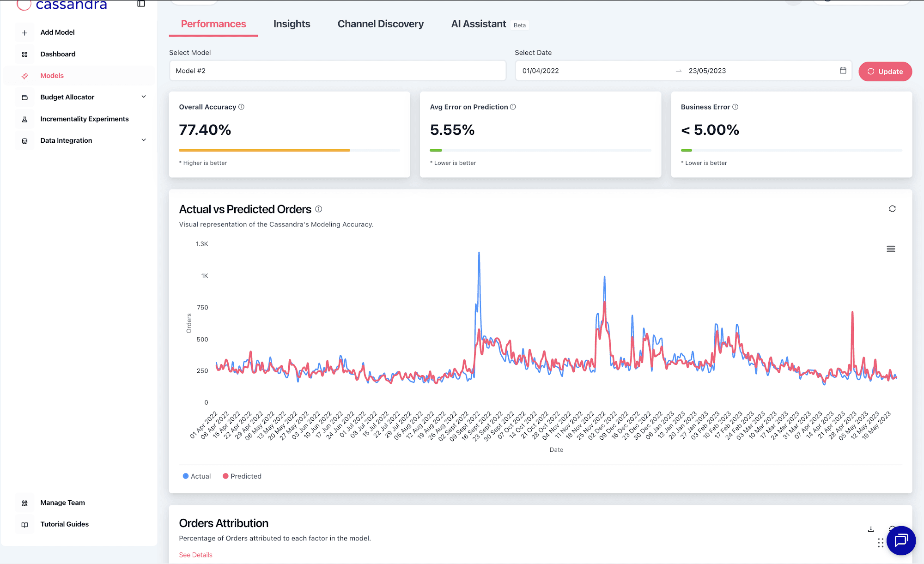Image resolution: width=924 pixels, height=564 pixels.
Task: Collapse the sidebar with the panel icon
Action: [x=141, y=4]
